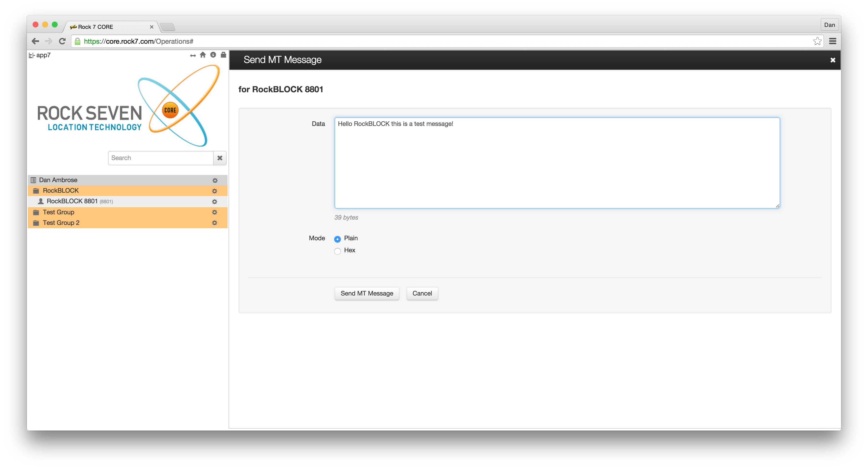This screenshot has height=469, width=868.
Task: Select Hex mode
Action: point(337,251)
